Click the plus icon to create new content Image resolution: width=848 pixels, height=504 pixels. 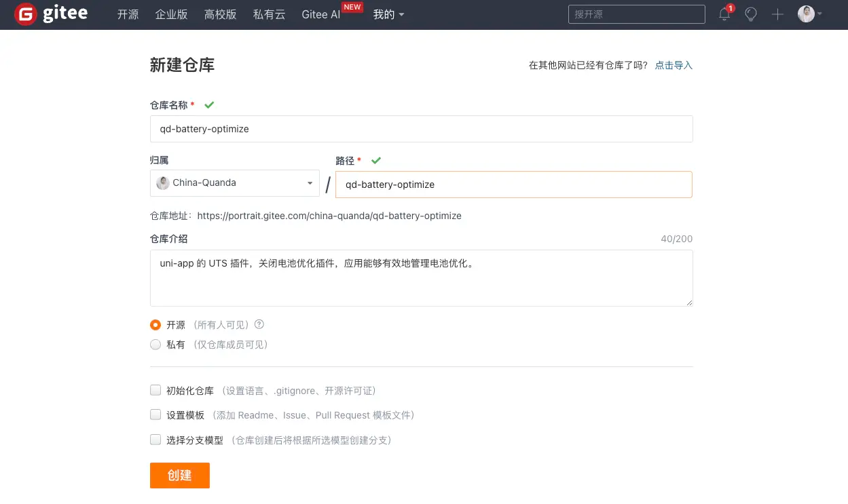coord(777,14)
